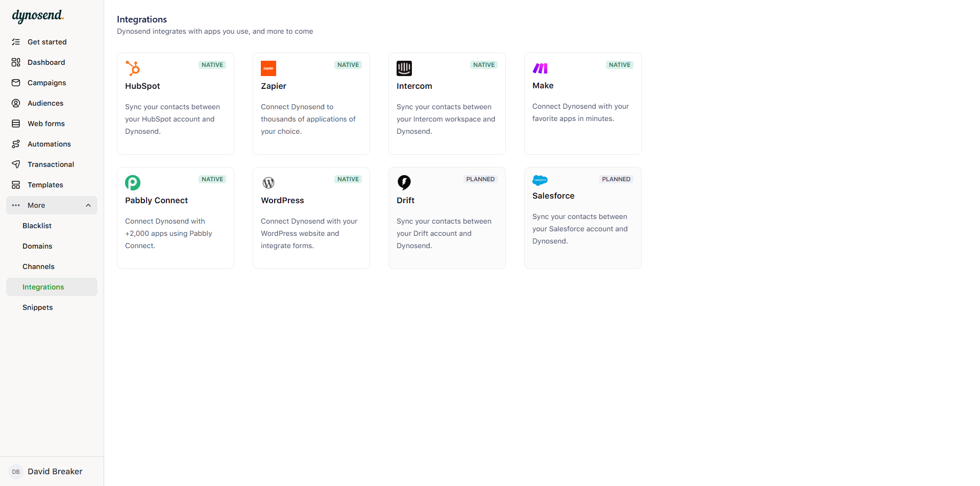This screenshot has height=486, width=980.
Task: Click the Drift chat icon
Action: pos(404,182)
